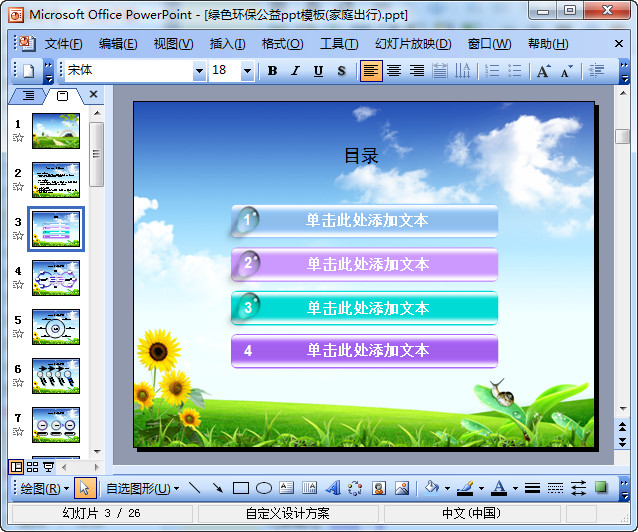
Task: Select slide 1 thumbnail
Action: (56, 131)
